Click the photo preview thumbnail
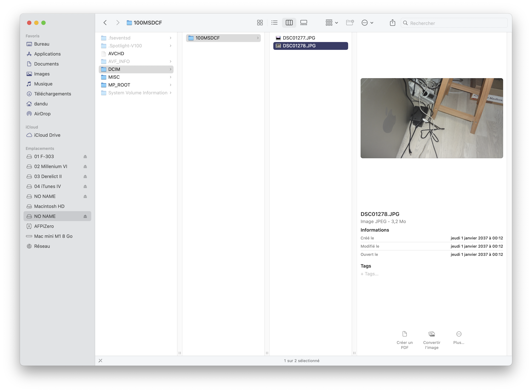 (x=432, y=118)
